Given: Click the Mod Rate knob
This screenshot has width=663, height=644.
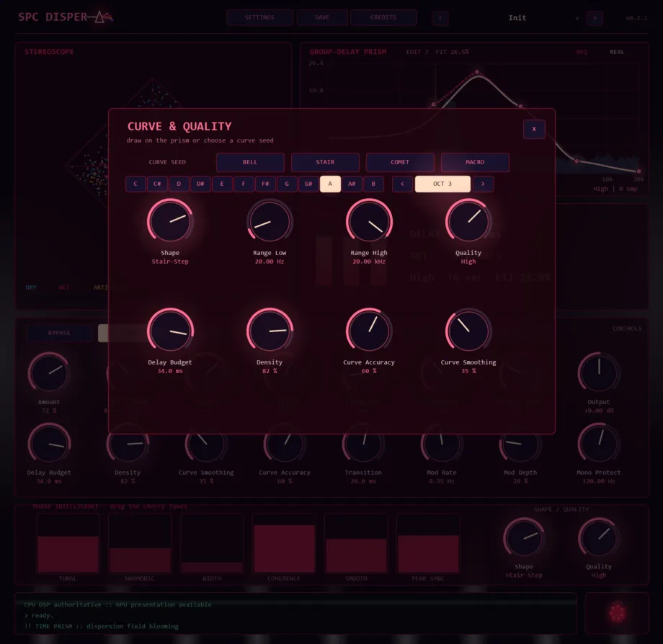Looking at the screenshot, I should pos(442,444).
